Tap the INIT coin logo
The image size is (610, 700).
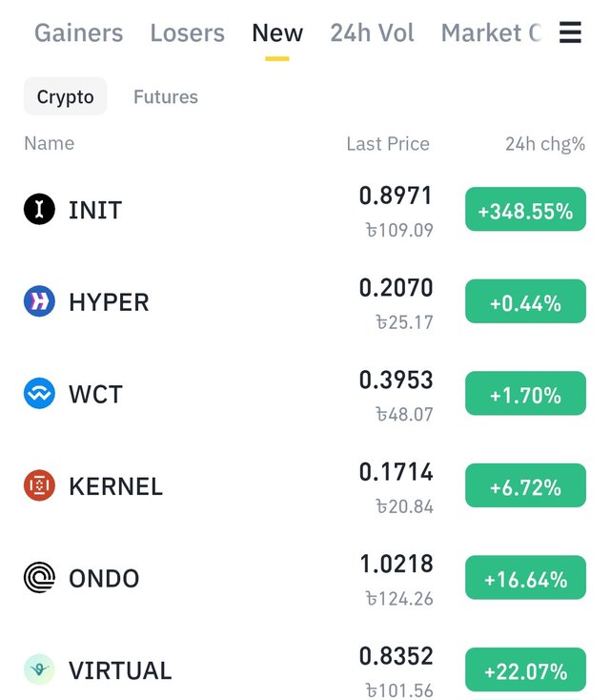pyautogui.click(x=39, y=209)
